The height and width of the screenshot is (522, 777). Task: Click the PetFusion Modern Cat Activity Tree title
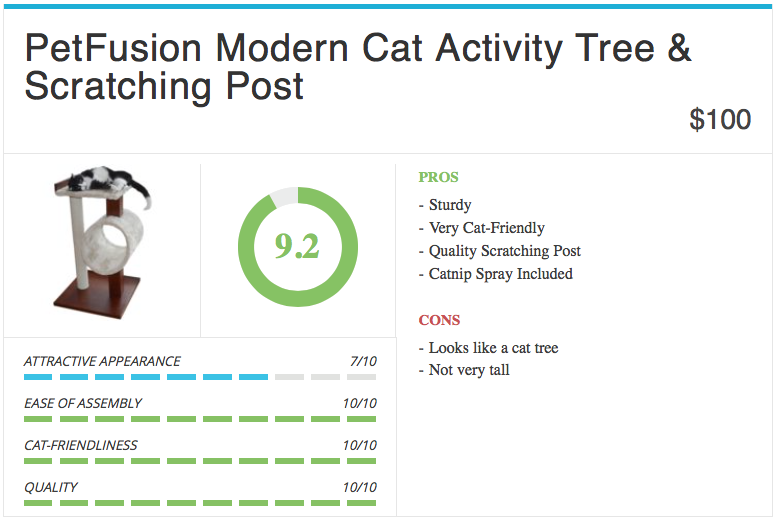[x=358, y=67]
